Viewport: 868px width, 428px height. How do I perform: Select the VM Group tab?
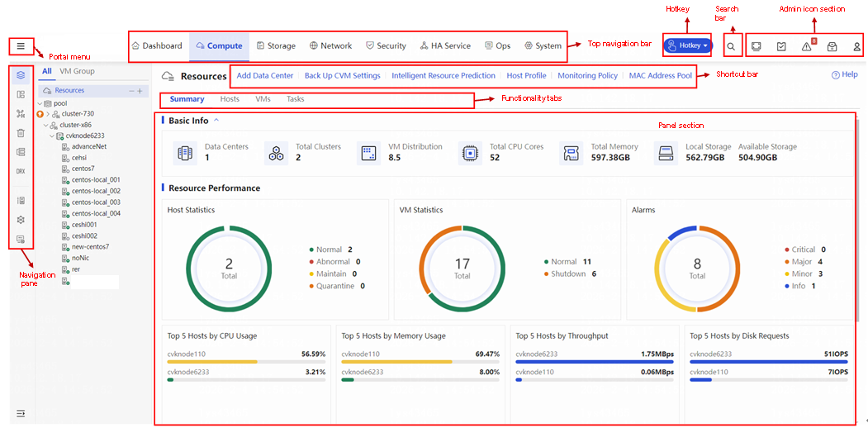(77, 71)
